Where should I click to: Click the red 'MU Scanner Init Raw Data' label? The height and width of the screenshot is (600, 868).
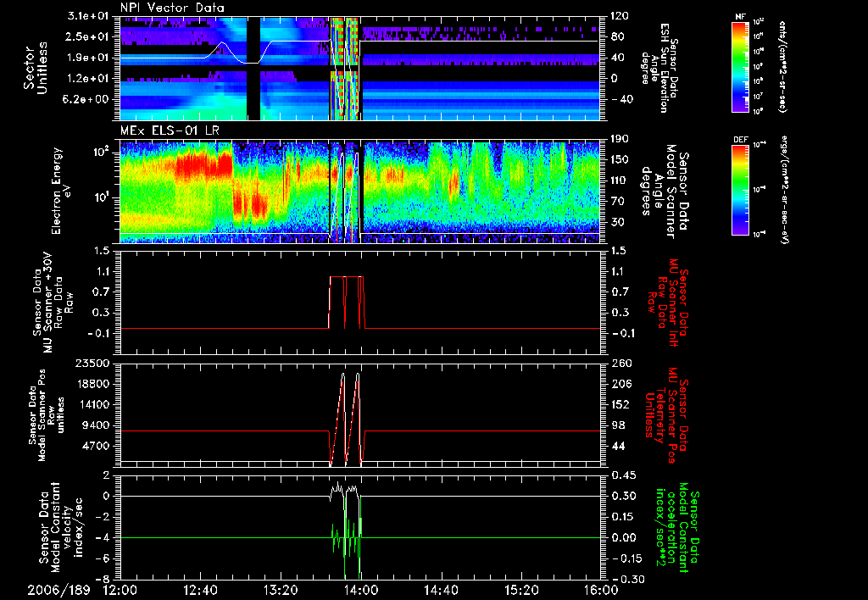pyautogui.click(x=667, y=302)
